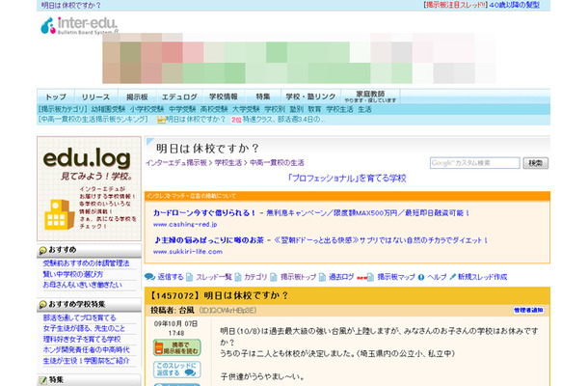The image size is (588, 386).
Task: Click 理科好き女子を育てる学校 link
Action: (x=82, y=339)
